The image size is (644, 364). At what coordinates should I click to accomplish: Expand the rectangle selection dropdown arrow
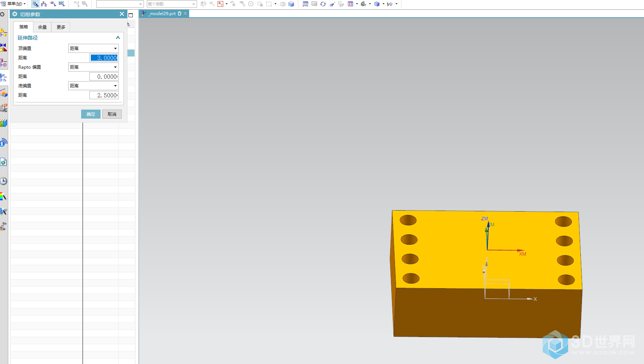pos(275,4)
